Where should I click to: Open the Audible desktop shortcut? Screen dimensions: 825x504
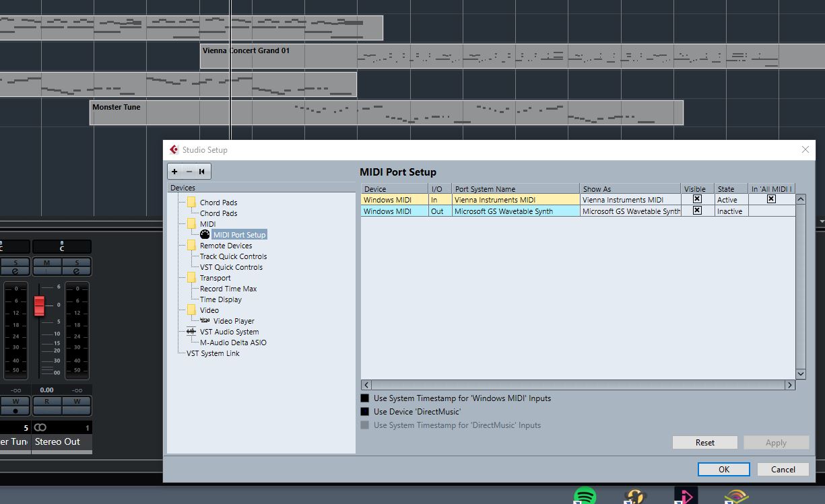[x=737, y=497]
